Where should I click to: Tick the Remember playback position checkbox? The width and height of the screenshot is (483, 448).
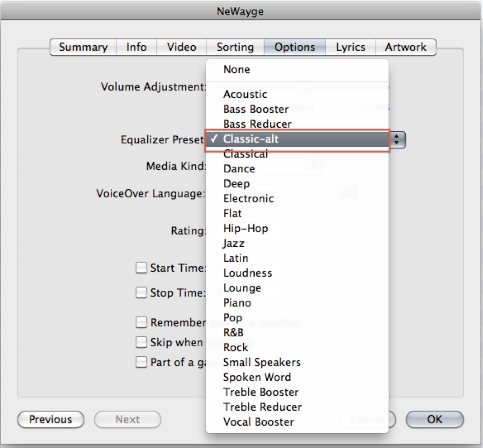click(141, 322)
